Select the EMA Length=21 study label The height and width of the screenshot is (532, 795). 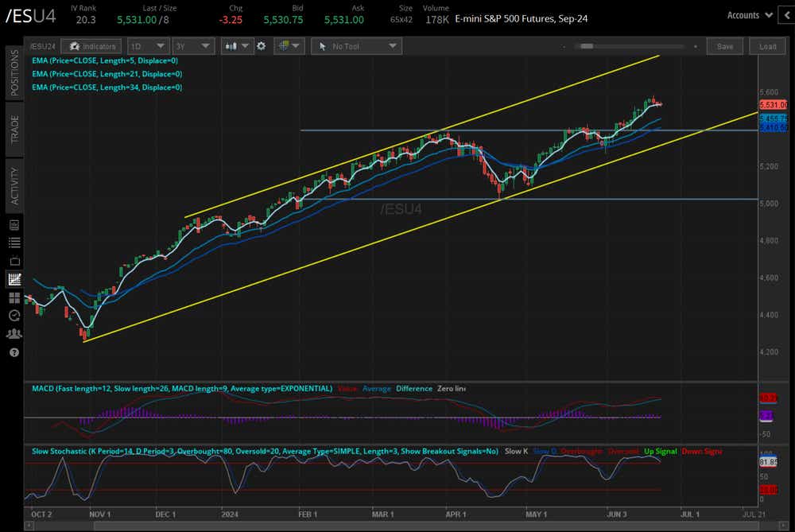[107, 73]
